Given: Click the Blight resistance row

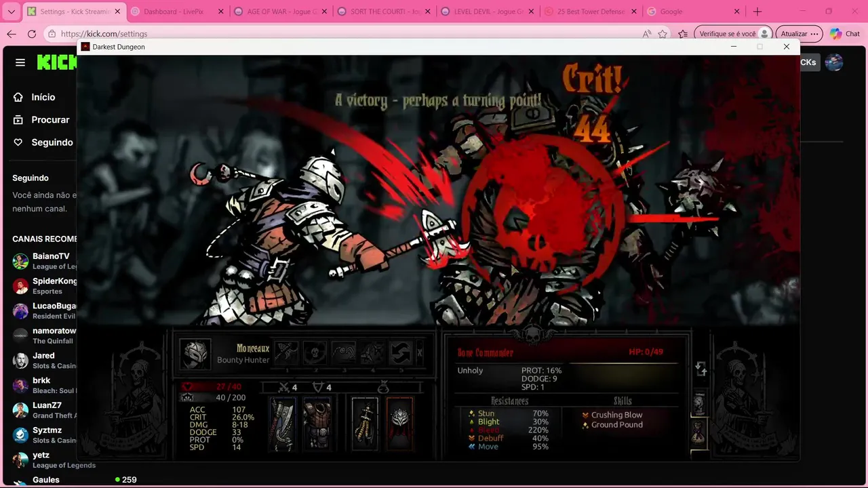Looking at the screenshot, I should pyautogui.click(x=509, y=422).
